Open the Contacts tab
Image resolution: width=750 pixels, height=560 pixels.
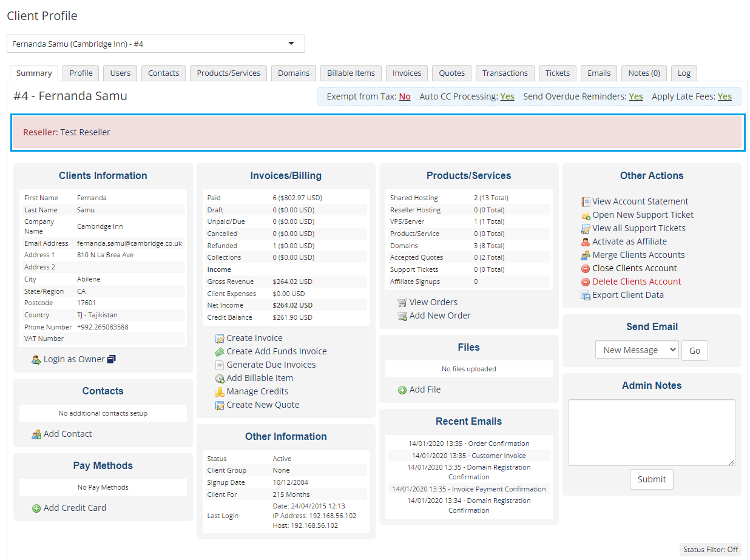164,73
